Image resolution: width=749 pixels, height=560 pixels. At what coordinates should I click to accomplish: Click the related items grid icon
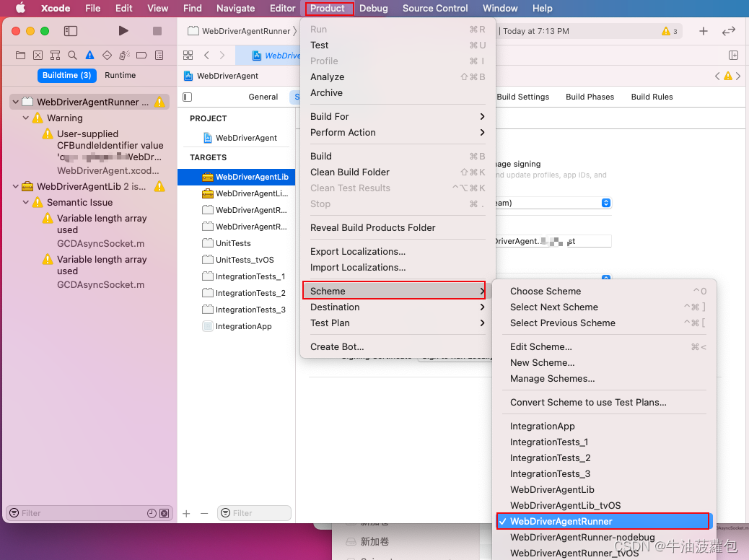coord(188,56)
